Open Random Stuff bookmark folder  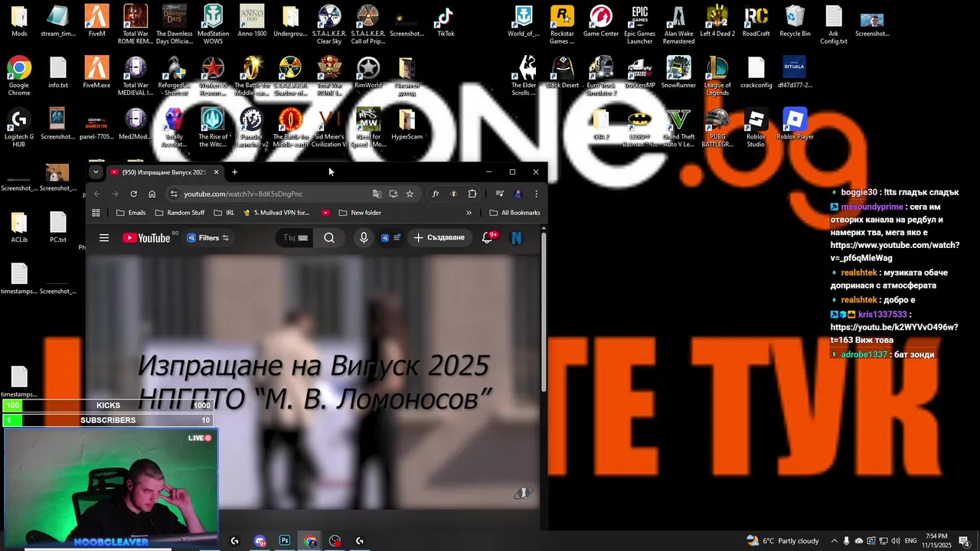pos(180,213)
